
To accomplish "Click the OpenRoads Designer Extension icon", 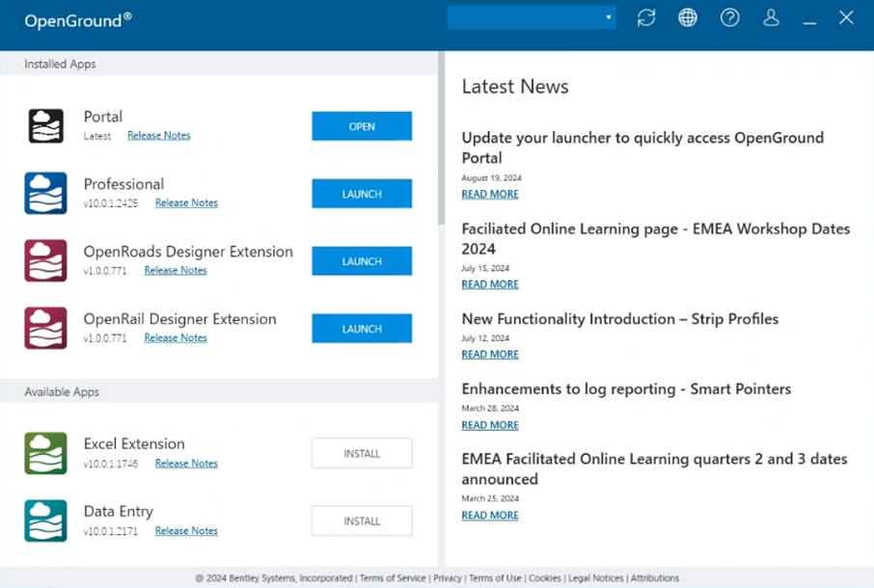I will click(45, 260).
